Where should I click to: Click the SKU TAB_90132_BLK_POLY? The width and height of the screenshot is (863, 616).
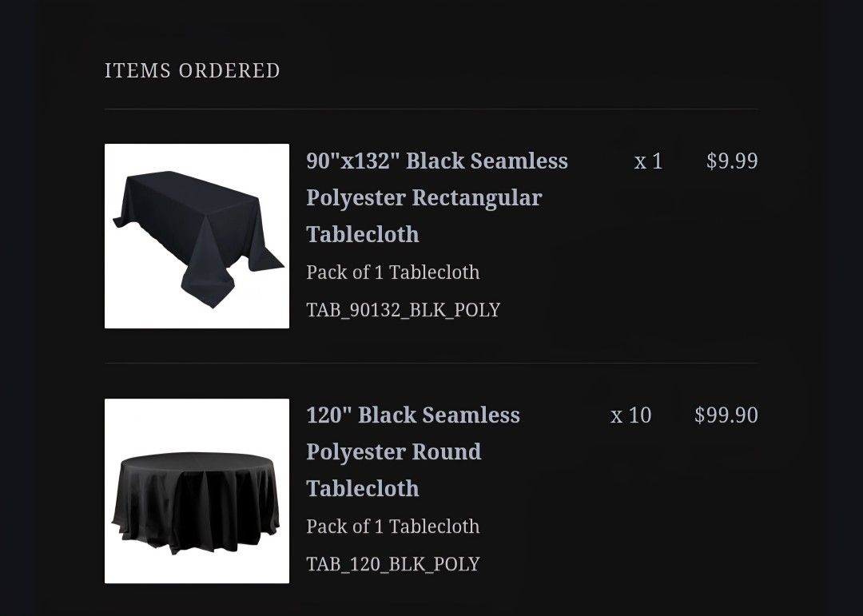[x=402, y=309]
